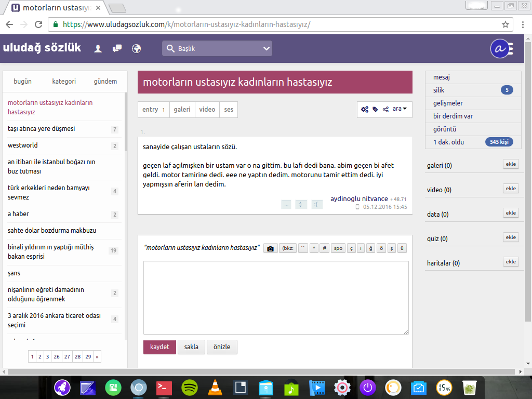Viewport: 532px width, 399px height.
Task: Expand the 'ara' dropdown above entry
Action: coord(400,109)
